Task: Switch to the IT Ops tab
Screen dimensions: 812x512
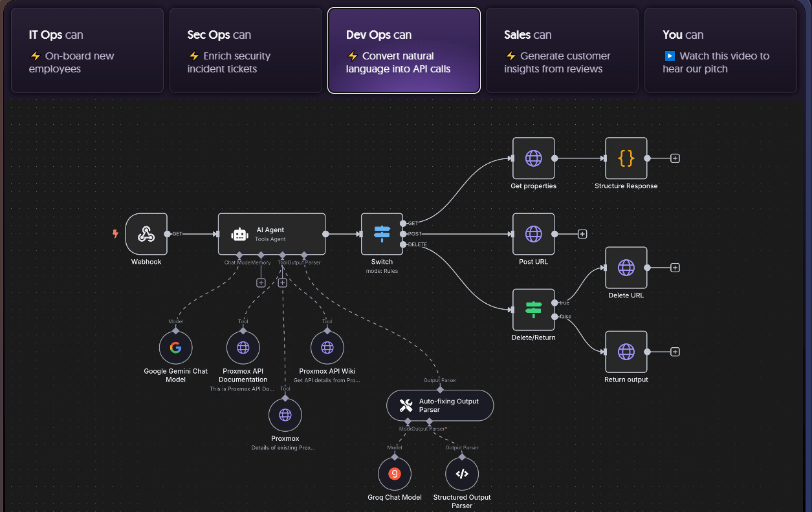Action: click(87, 50)
